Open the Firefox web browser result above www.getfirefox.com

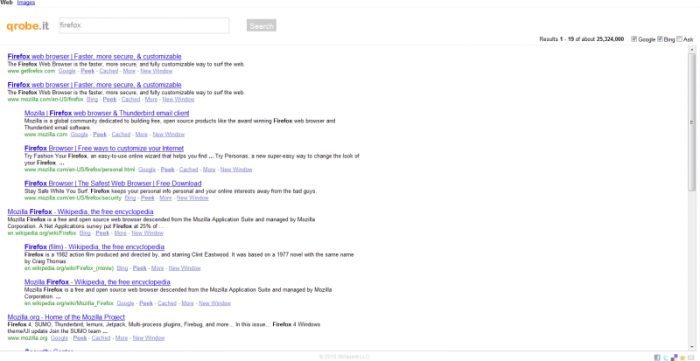point(94,57)
